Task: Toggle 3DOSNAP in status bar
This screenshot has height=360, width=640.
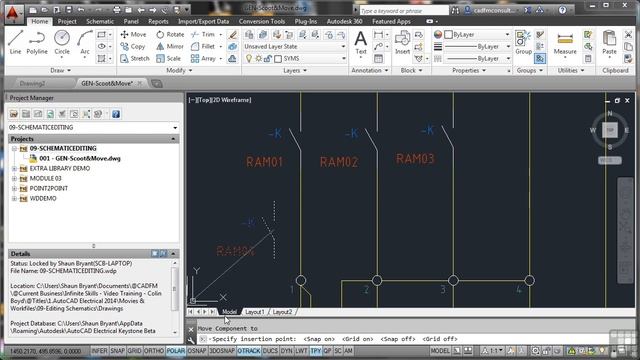Action: 222,351
